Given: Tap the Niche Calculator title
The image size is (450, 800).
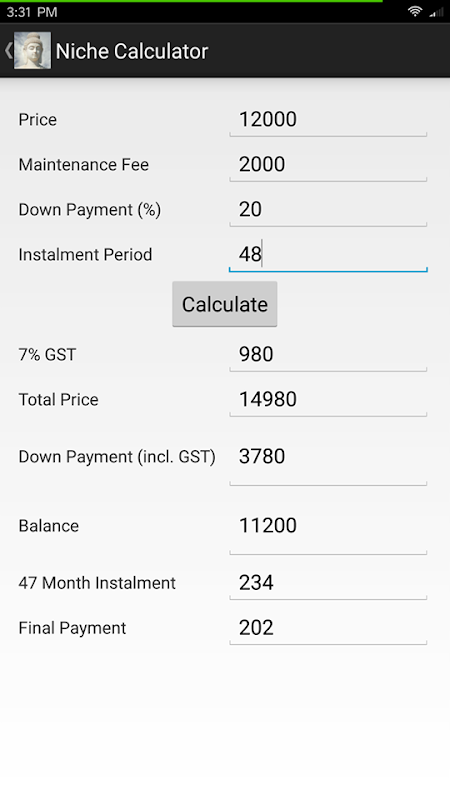Looking at the screenshot, I should point(132,51).
